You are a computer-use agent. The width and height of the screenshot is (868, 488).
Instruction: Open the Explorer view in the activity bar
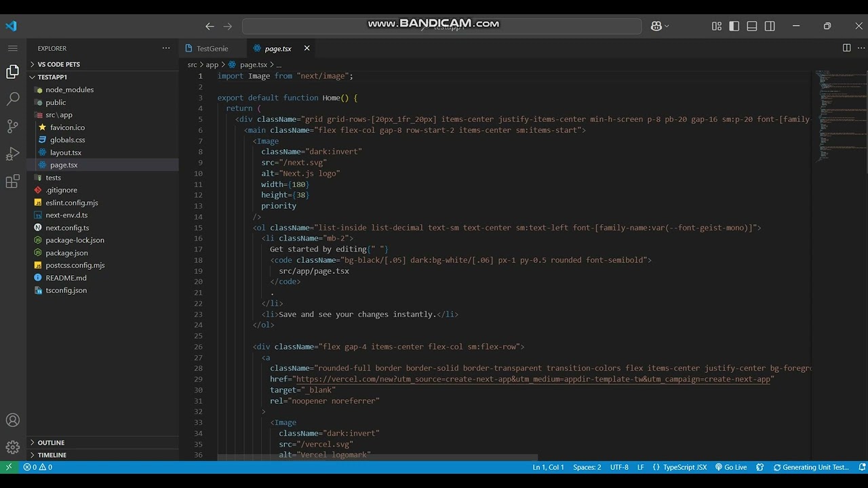point(12,71)
